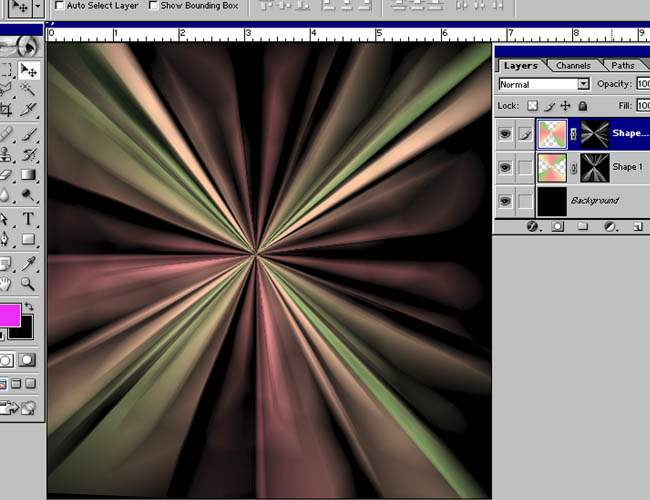The height and width of the screenshot is (500, 650).
Task: Select the Move tool in the toolbox
Action: coord(29,70)
